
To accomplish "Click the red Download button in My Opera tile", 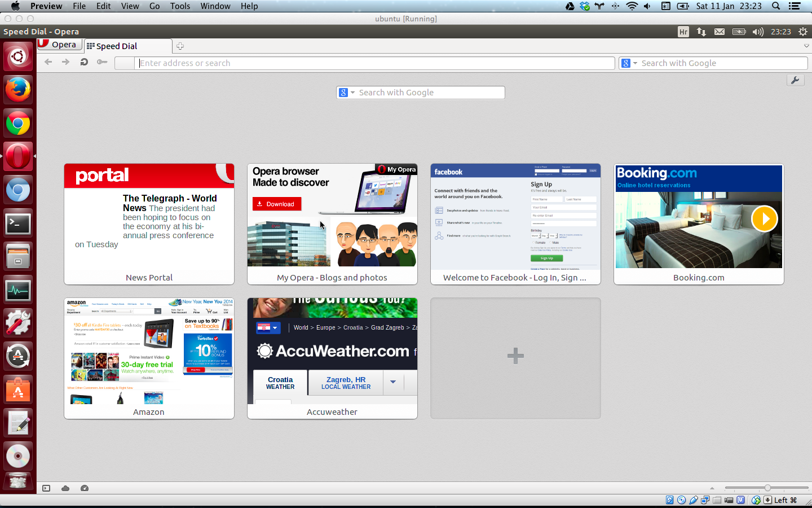I will 277,204.
